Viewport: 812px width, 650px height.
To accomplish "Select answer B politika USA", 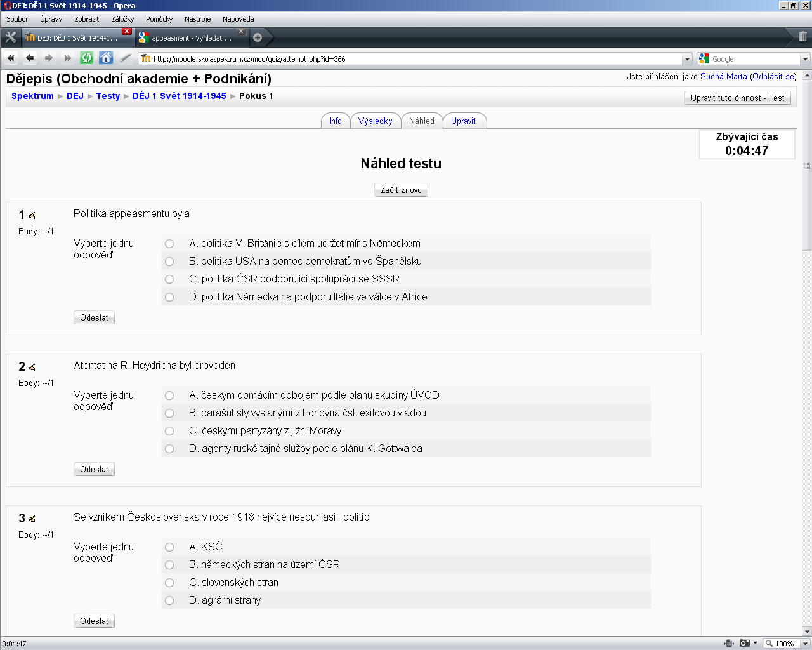I will [169, 262].
